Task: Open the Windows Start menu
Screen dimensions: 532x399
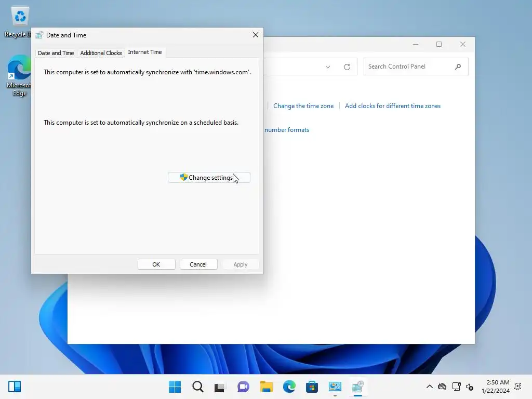Action: [175, 387]
